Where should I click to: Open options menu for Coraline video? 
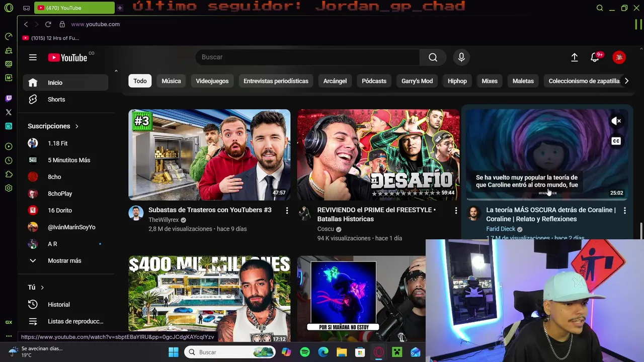tap(625, 211)
